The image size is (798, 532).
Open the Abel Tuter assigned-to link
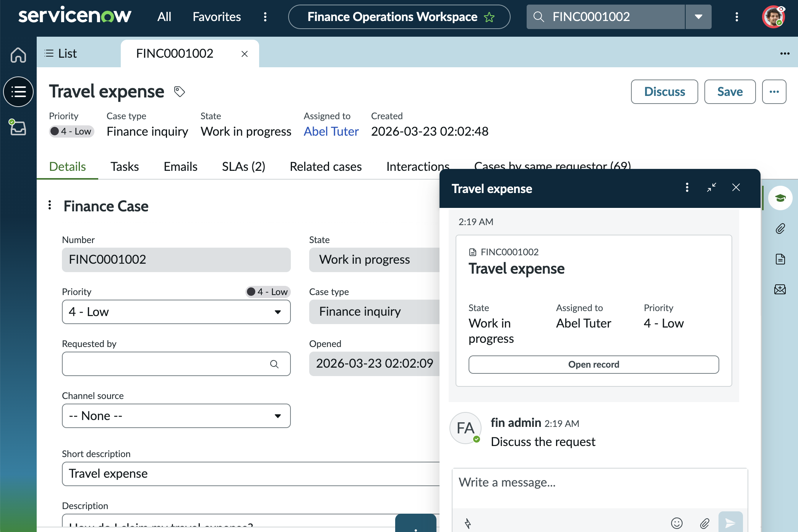tap(331, 131)
